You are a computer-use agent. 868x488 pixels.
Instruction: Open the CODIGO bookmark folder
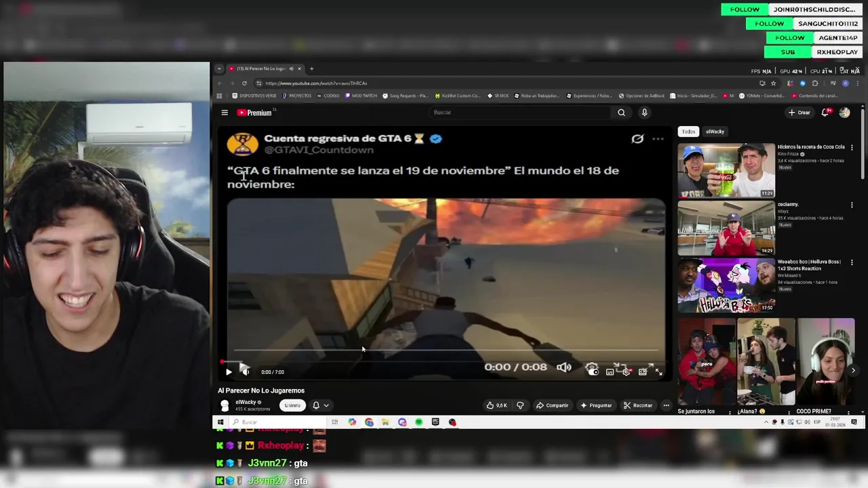click(329, 96)
